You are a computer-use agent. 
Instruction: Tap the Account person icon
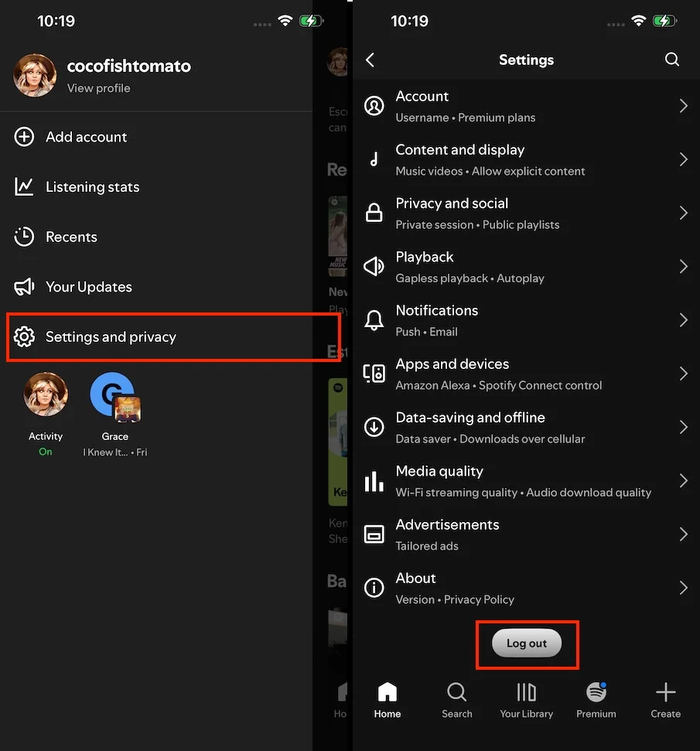374,106
